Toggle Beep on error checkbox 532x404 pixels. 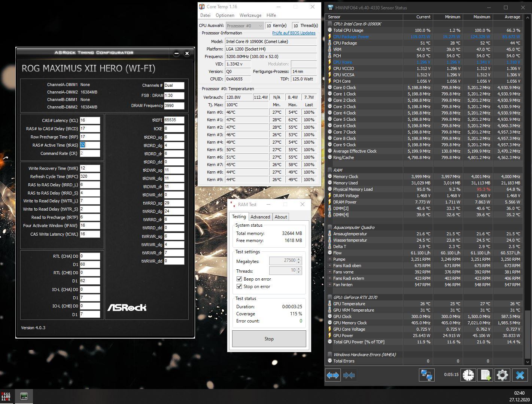(239, 279)
